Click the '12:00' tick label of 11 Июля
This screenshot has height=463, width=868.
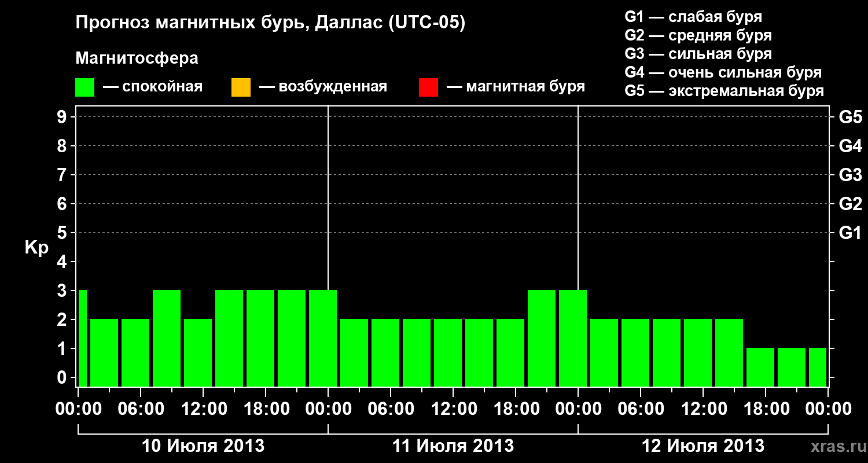pyautogui.click(x=453, y=409)
